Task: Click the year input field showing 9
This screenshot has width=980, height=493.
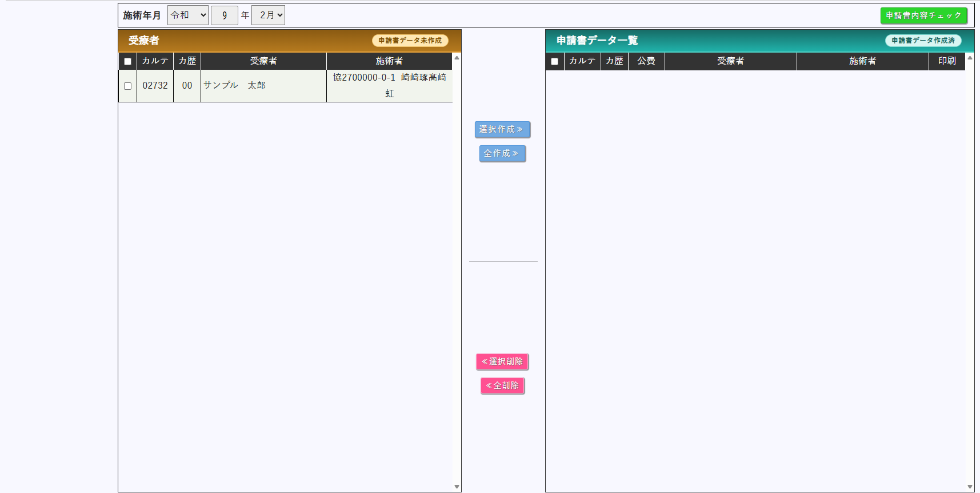Action: click(225, 15)
